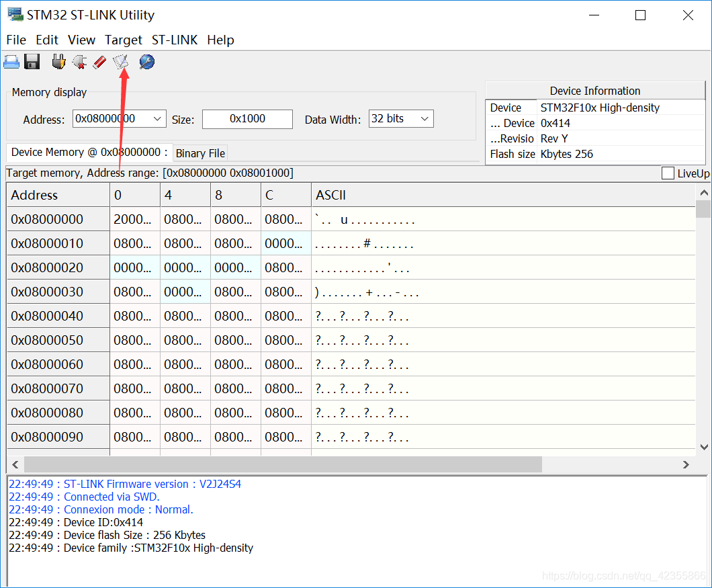
Task: Click the column C header
Action: coord(286,195)
